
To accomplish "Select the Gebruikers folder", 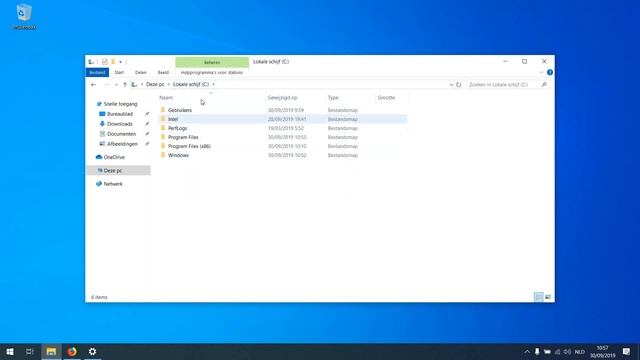I will [180, 110].
